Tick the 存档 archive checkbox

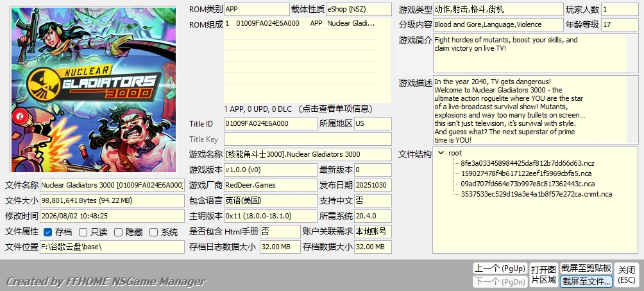click(x=47, y=232)
